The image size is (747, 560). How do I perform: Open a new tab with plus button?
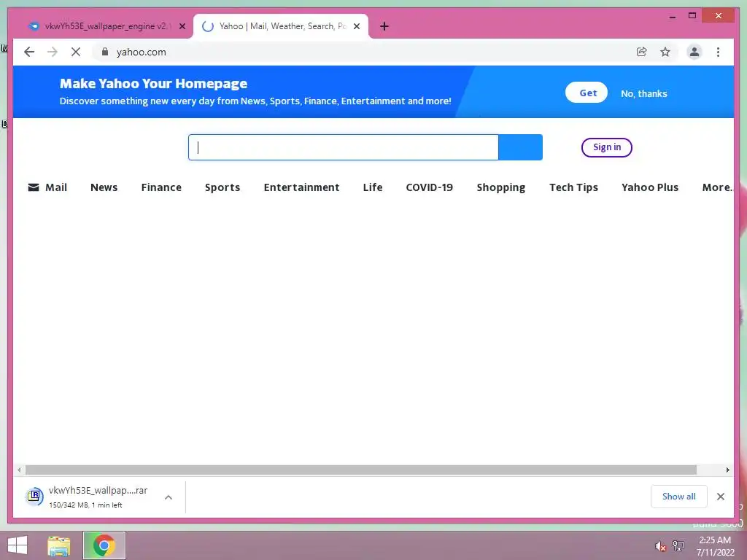[384, 26]
